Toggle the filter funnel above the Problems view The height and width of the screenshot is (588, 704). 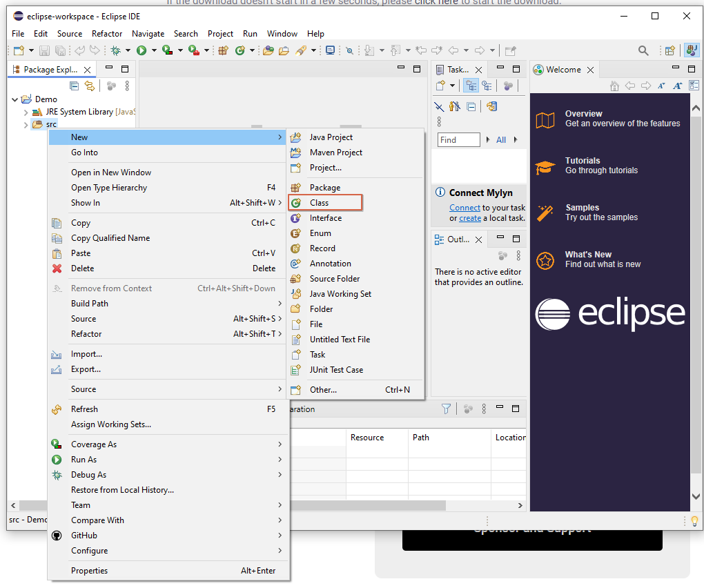coord(446,409)
